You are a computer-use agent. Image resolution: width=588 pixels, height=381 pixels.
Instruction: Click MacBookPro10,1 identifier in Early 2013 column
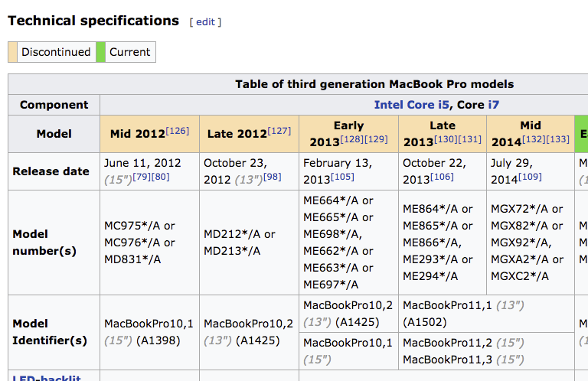[348, 343]
